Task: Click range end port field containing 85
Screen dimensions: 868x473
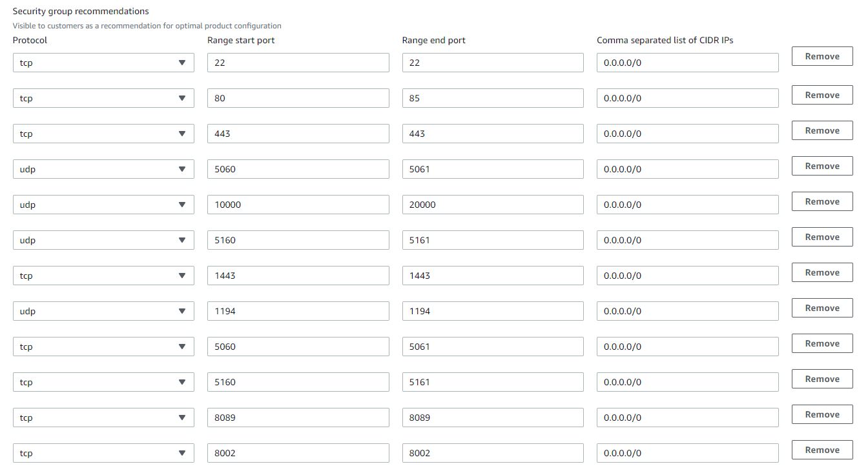Action: 492,98
